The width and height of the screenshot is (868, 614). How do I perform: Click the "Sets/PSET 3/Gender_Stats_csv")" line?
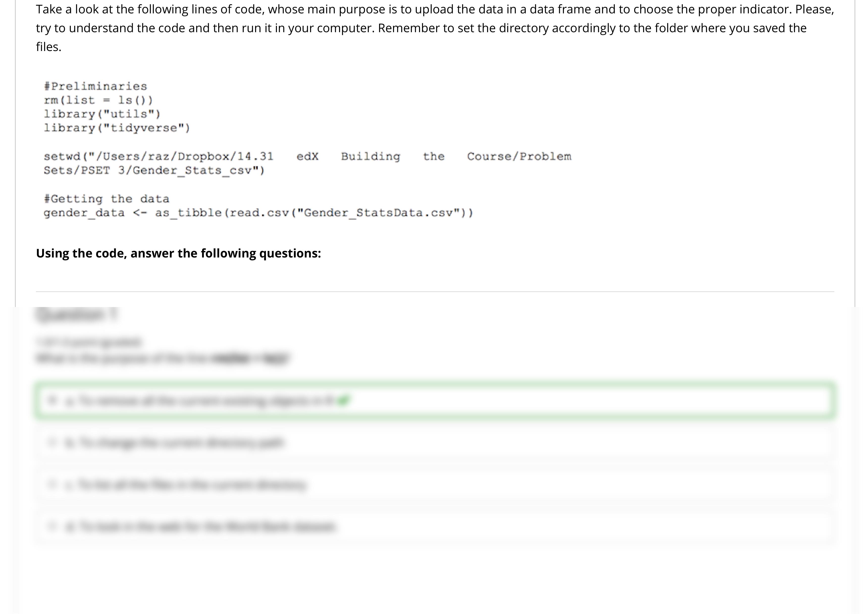pos(154,171)
